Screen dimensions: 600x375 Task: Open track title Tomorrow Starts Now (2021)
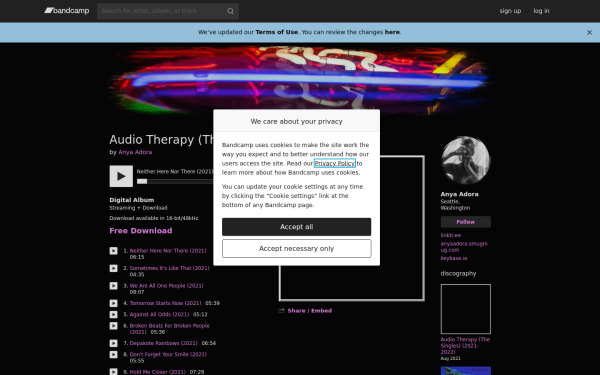tap(165, 303)
